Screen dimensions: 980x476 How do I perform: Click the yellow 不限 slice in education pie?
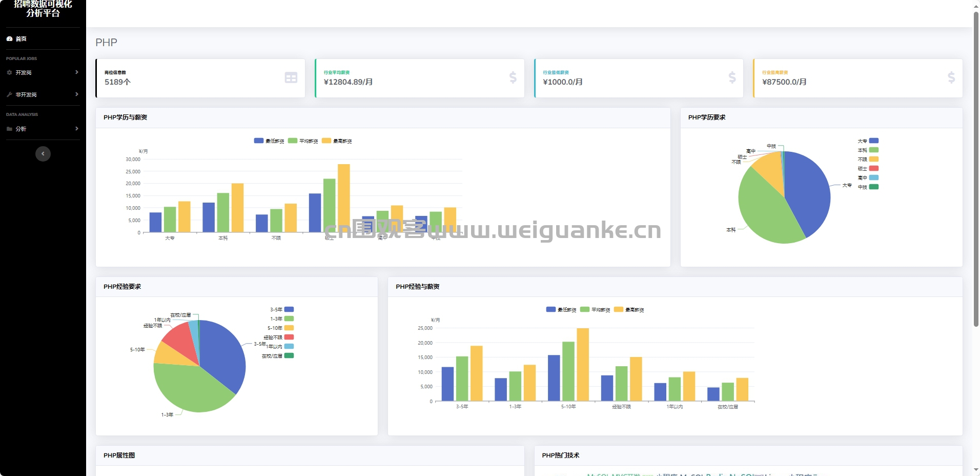[x=771, y=169]
